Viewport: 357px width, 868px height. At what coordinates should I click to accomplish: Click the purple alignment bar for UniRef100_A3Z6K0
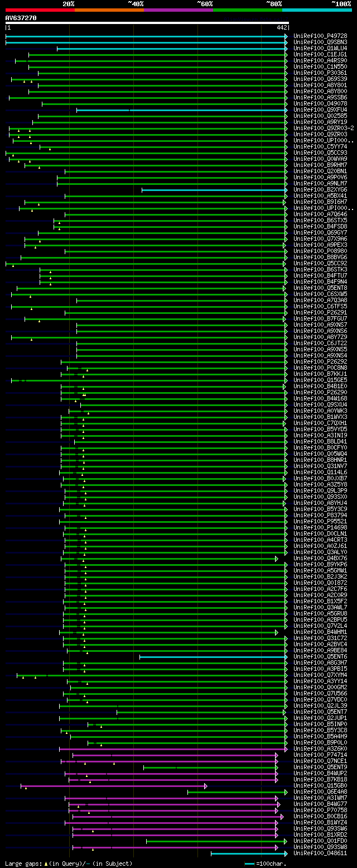pyautogui.click(x=173, y=749)
